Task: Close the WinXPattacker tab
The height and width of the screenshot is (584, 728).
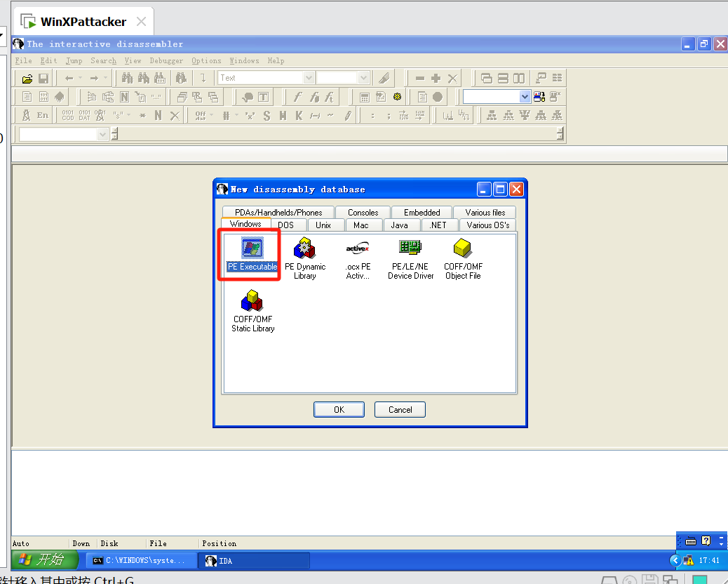Action: pyautogui.click(x=142, y=21)
